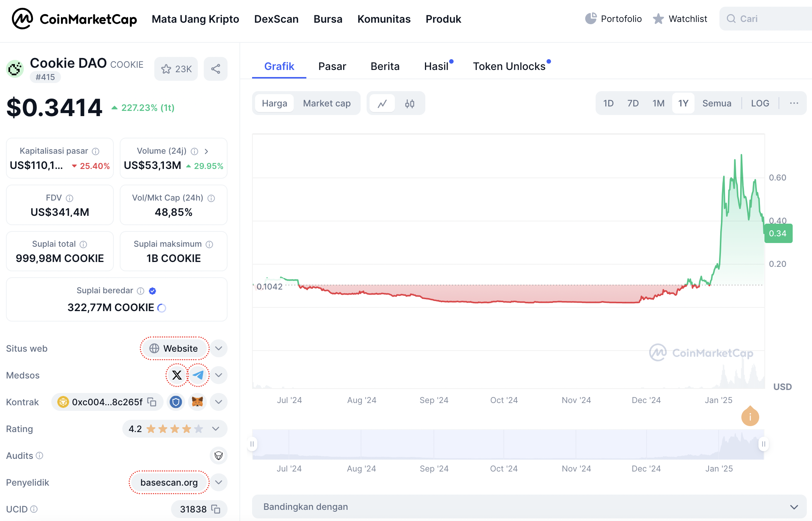The image size is (812, 521).
Task: Open Cookie DAO's X (Twitter) profile
Action: pos(176,375)
